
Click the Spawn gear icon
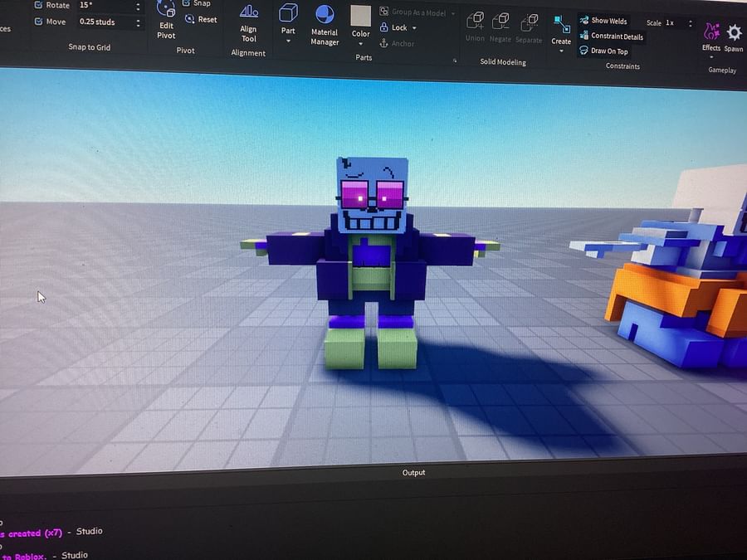[734, 32]
